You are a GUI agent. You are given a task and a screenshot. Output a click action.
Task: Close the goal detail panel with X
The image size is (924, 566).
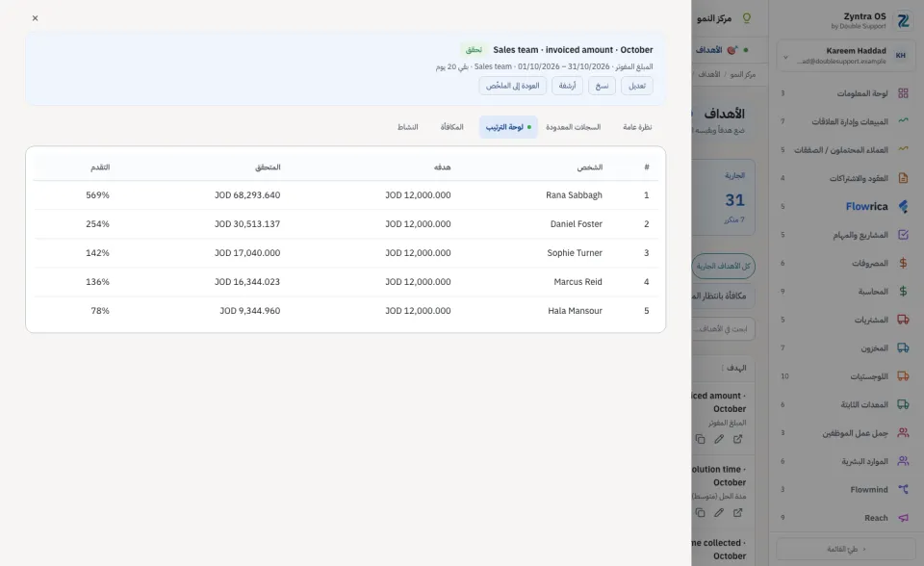[36, 18]
